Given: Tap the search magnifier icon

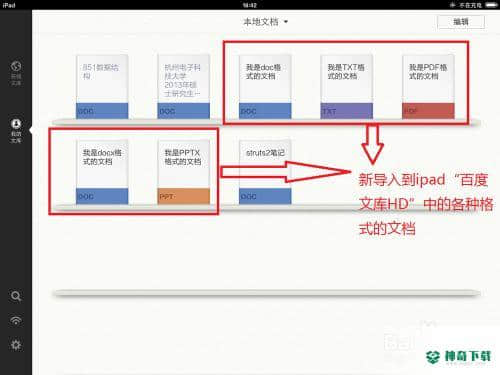Looking at the screenshot, I should [16, 296].
